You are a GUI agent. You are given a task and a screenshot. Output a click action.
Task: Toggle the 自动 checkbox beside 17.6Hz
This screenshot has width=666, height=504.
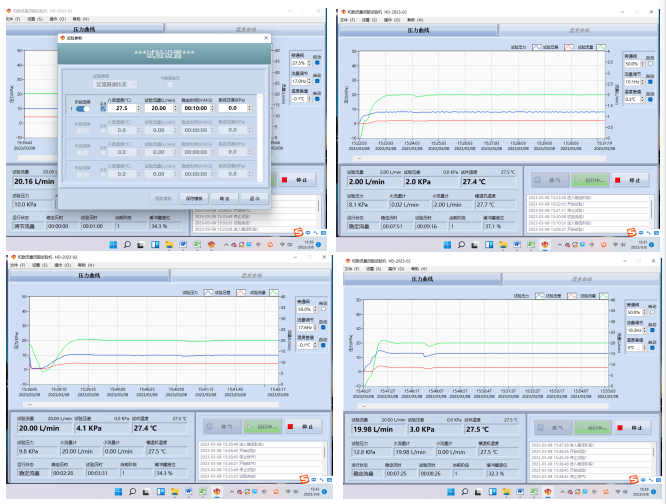[x=323, y=327]
